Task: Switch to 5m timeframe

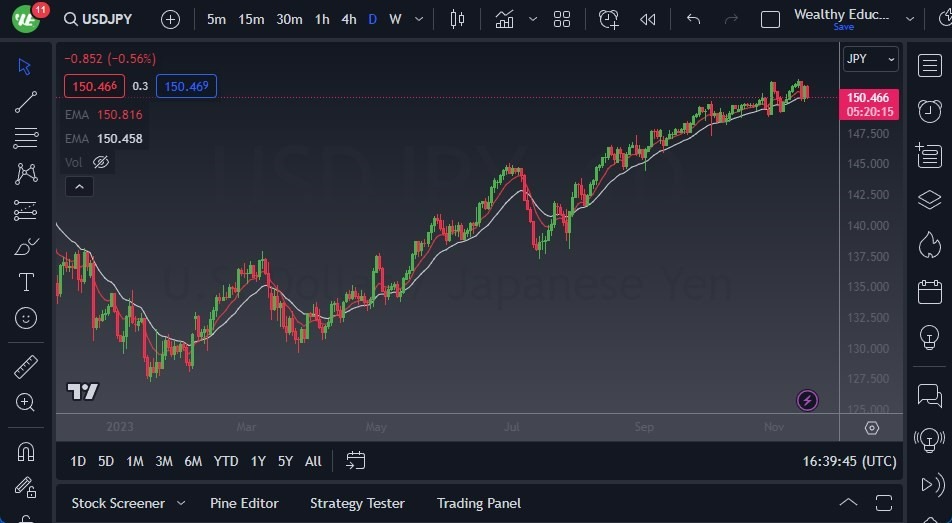Action: [x=216, y=19]
